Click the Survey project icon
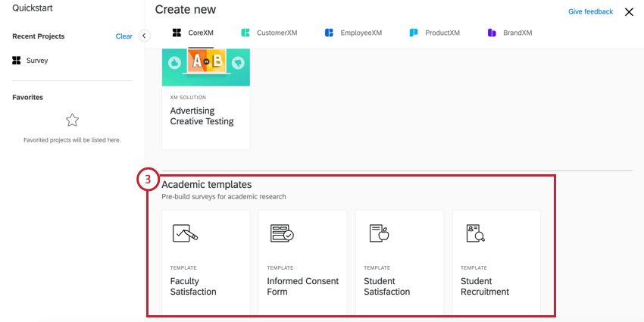Image resolution: width=644 pixels, height=322 pixels. tap(17, 60)
